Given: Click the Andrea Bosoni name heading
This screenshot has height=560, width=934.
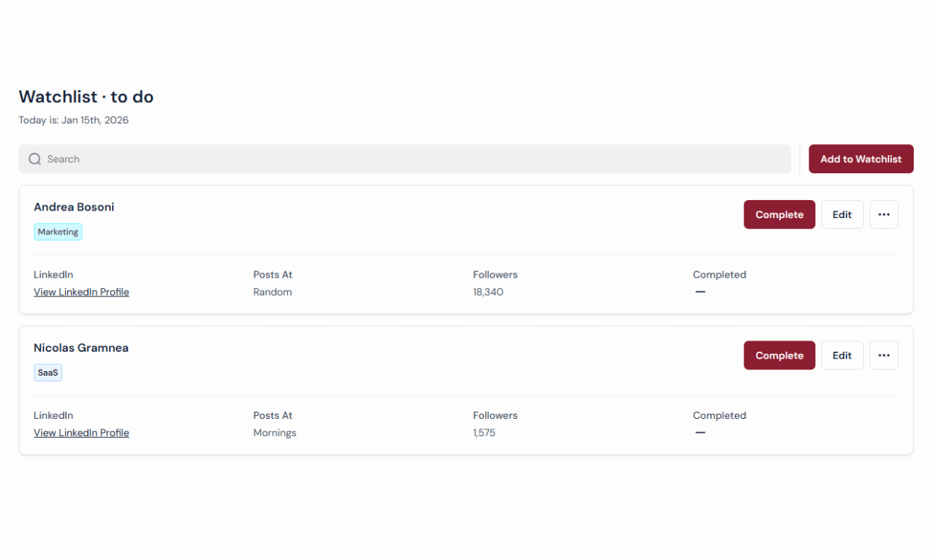Looking at the screenshot, I should [74, 207].
